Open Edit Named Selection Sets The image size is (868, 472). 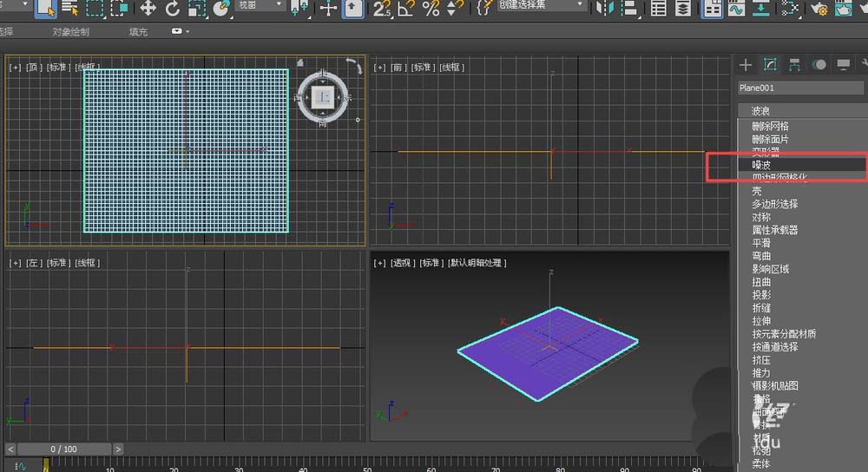tap(483, 8)
